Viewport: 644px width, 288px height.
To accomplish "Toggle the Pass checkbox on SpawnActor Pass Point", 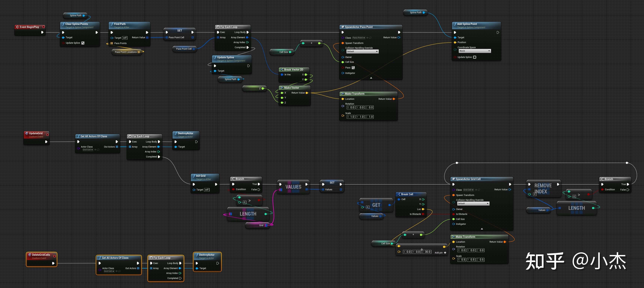I will [x=353, y=68].
